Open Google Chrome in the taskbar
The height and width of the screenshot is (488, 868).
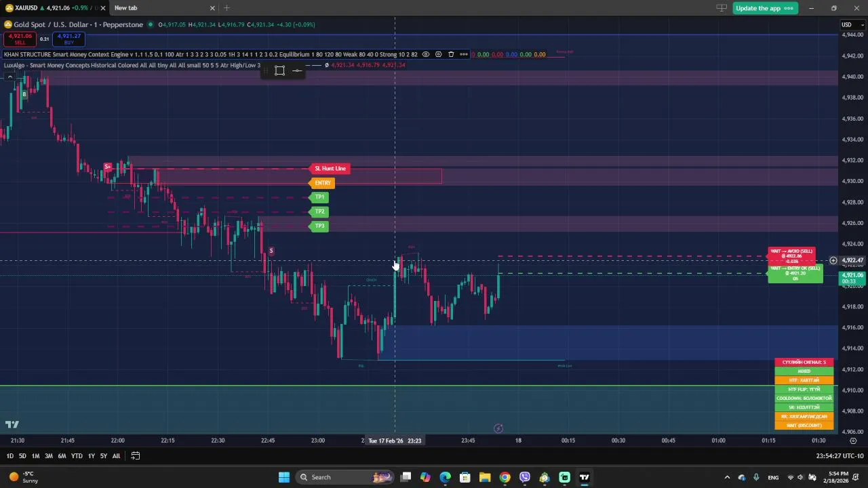505,477
